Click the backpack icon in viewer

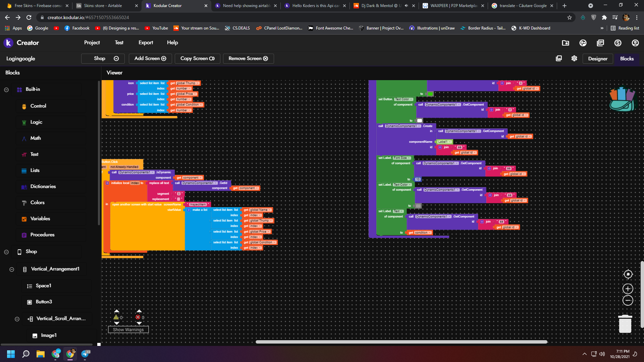(622, 100)
